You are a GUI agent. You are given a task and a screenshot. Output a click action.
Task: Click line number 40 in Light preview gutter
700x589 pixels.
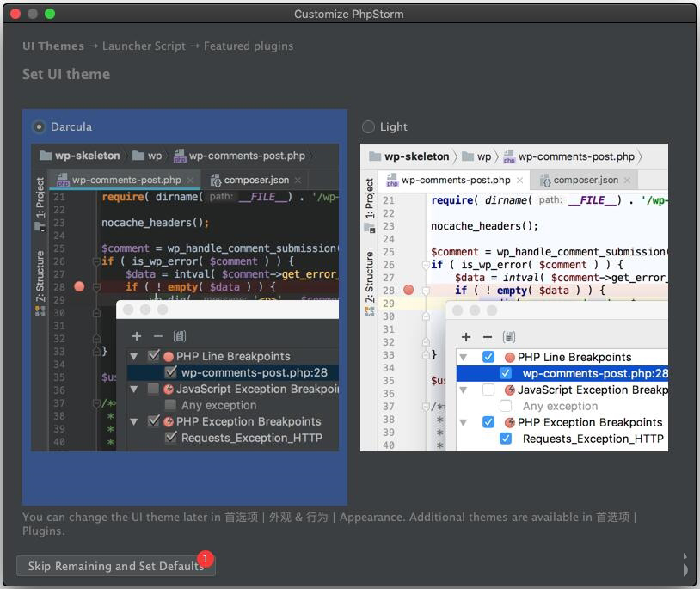[x=389, y=445]
